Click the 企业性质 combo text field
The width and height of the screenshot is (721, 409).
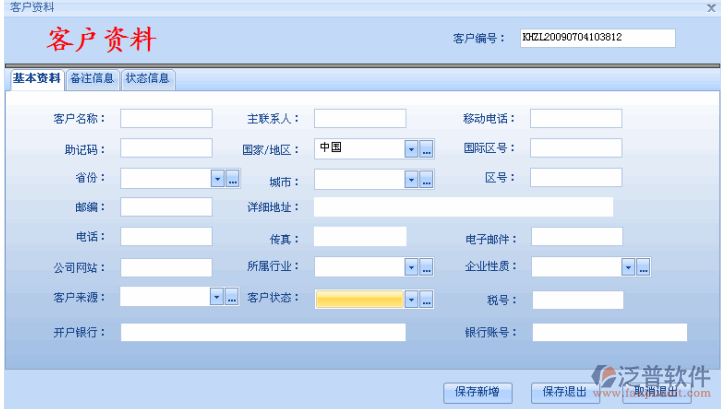[x=577, y=267]
